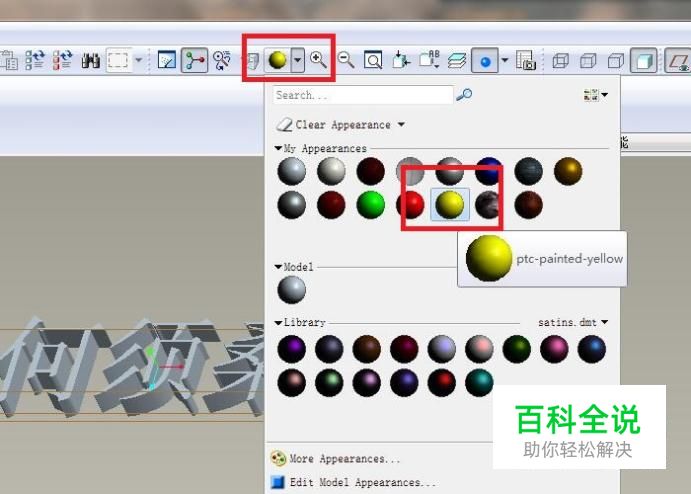Click the orient mode icon beside spin center
The width and height of the screenshot is (691, 494).
point(222,60)
